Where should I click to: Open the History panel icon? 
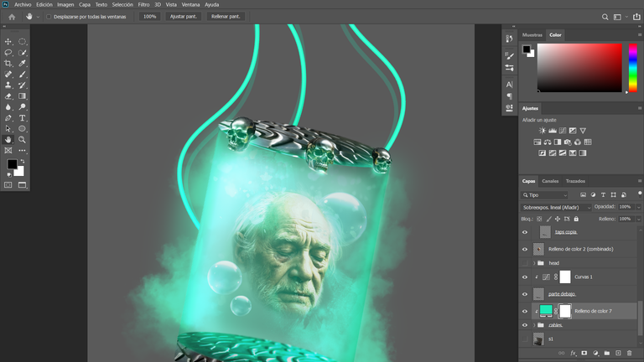(509, 39)
